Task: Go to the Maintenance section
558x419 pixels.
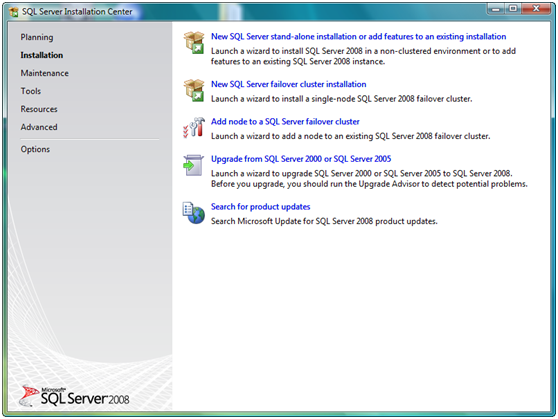Action: tap(44, 73)
